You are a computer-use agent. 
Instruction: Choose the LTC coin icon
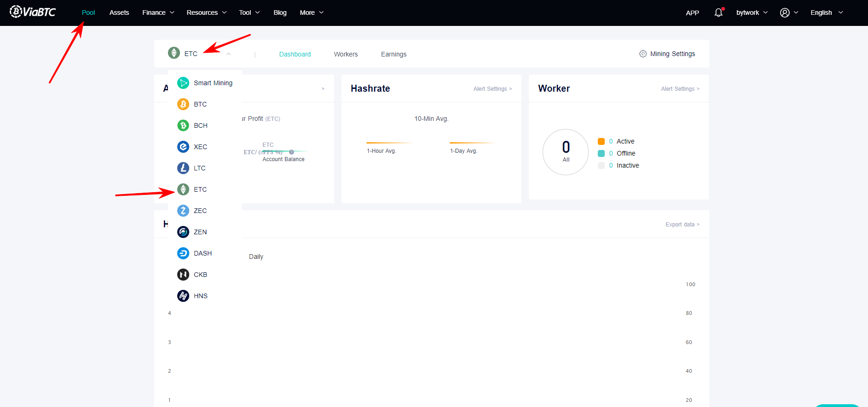pos(183,168)
